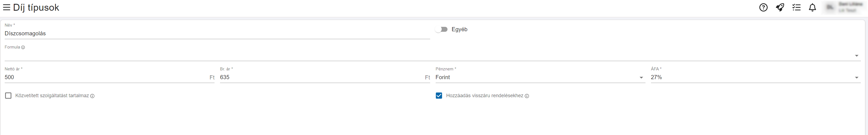Toggle the Egyéb switch

click(441, 30)
